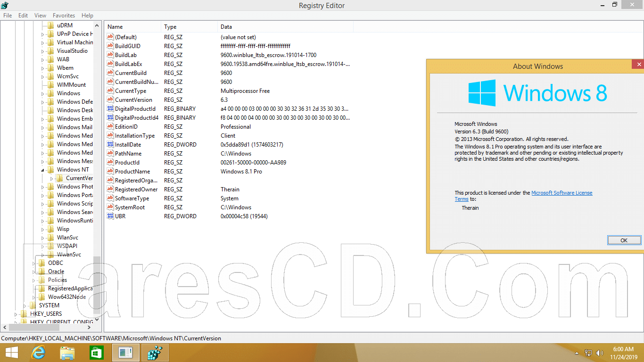Expand the SYSTEM hive arrow

25,305
